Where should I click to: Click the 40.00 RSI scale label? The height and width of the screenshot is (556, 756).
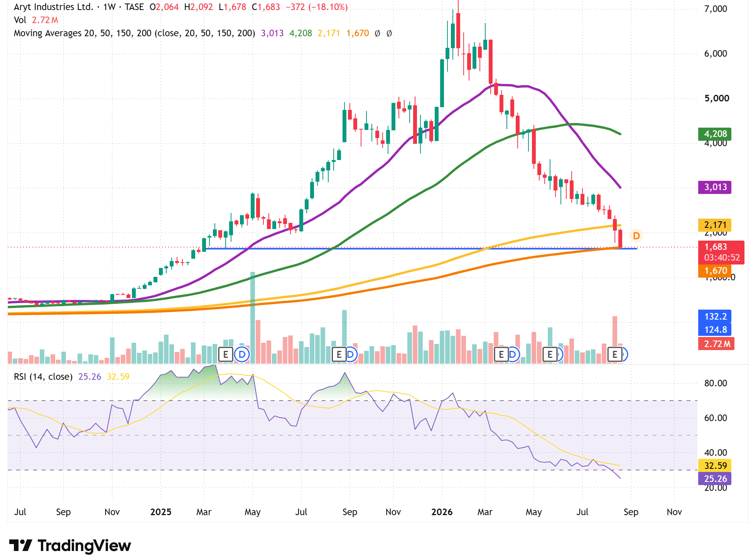coord(715,453)
